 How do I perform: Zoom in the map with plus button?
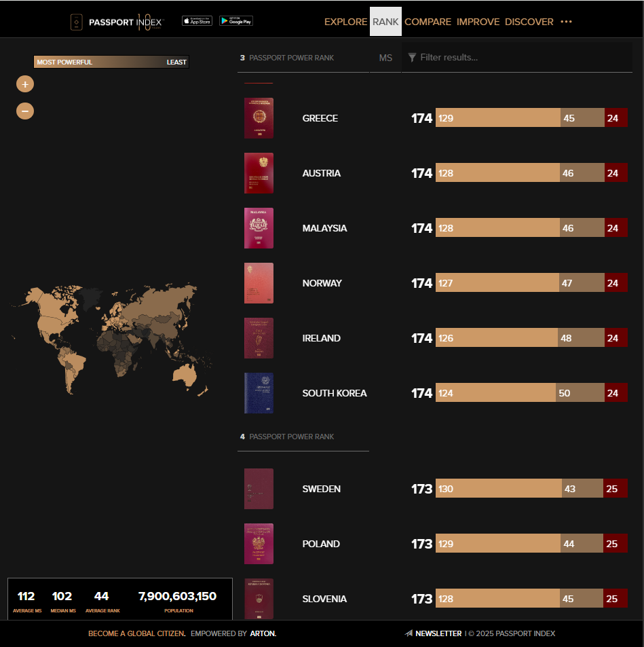tap(25, 84)
